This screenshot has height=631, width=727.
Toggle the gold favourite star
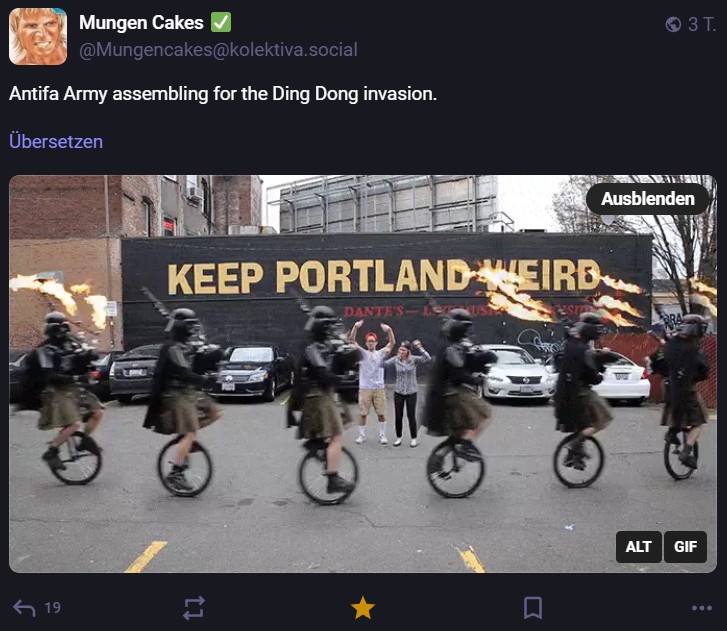(x=363, y=607)
